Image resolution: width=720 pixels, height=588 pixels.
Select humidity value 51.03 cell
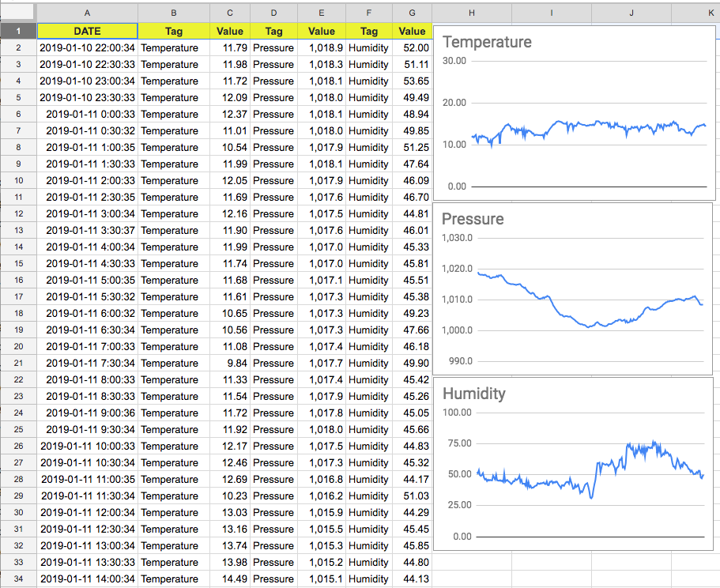(412, 496)
